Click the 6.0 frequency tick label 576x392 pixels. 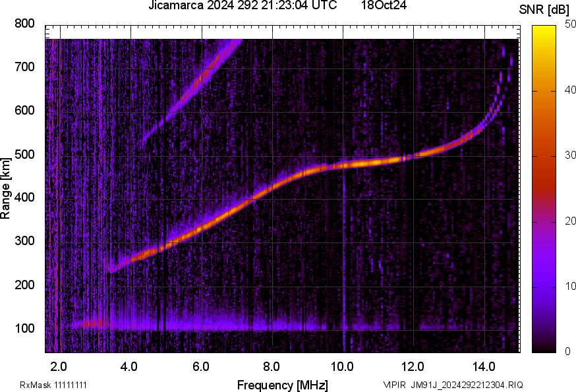click(x=200, y=366)
